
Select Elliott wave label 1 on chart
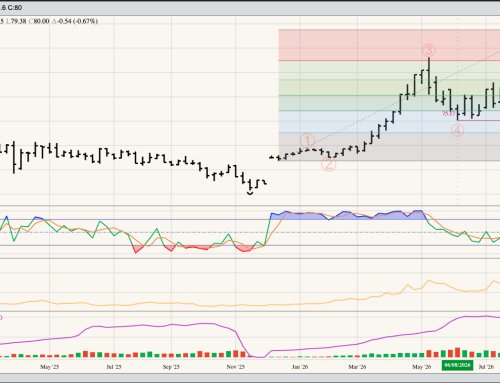tap(307, 141)
